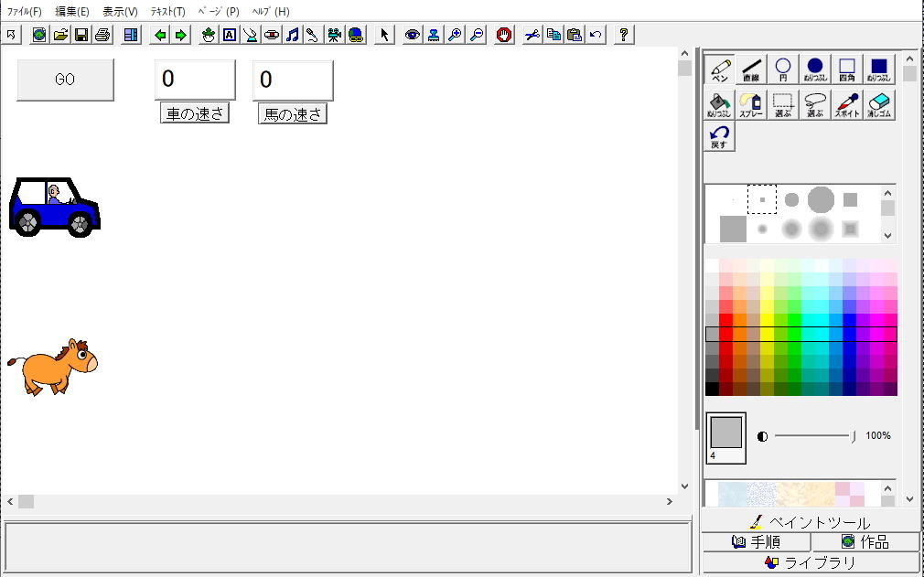Select the straight line (直線) tool

pos(751,69)
